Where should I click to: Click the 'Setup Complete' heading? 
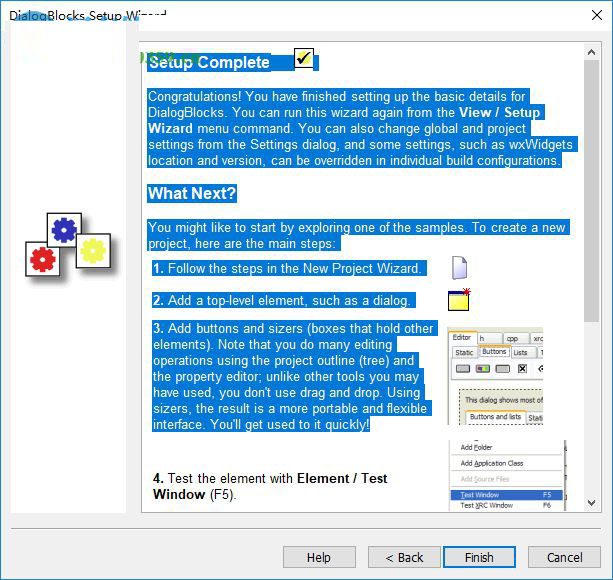click(209, 62)
